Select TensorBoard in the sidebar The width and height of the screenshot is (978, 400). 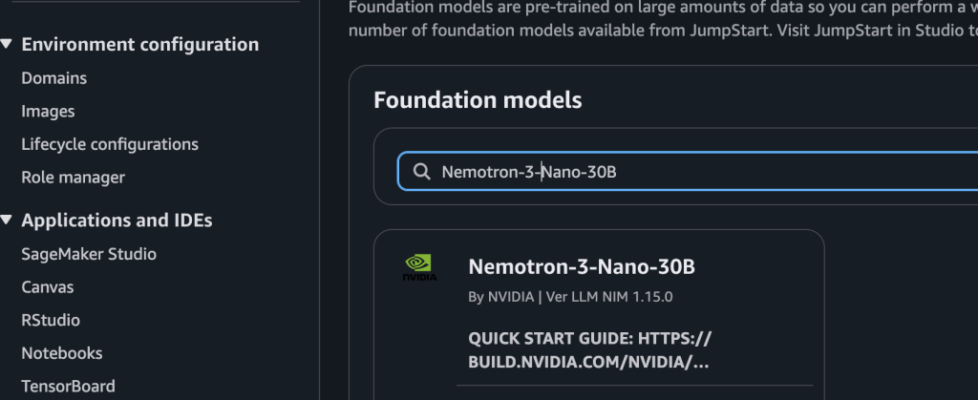68,386
